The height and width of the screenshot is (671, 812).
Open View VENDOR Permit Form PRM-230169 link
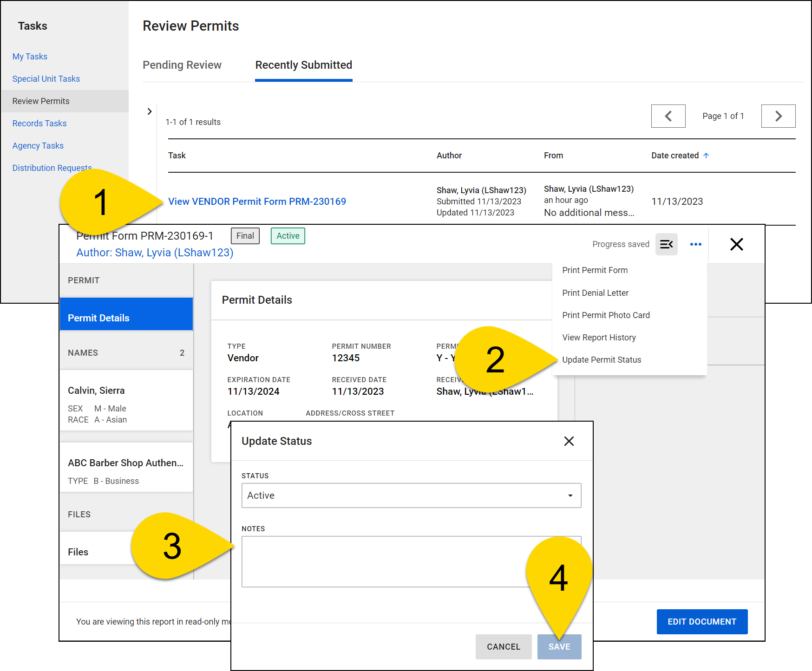pos(257,202)
